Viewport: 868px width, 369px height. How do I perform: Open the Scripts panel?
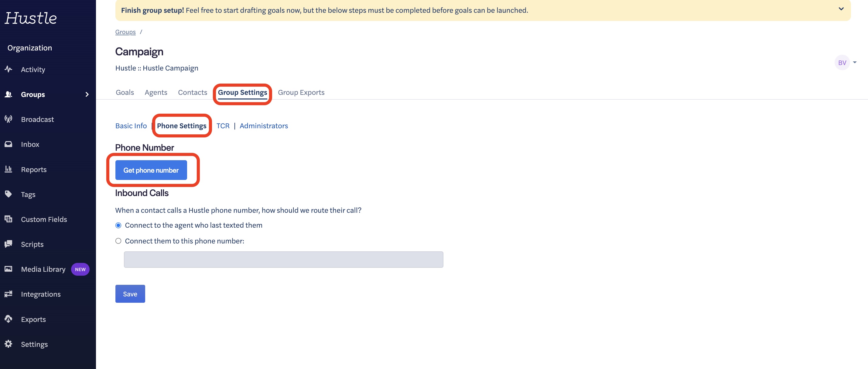click(32, 244)
